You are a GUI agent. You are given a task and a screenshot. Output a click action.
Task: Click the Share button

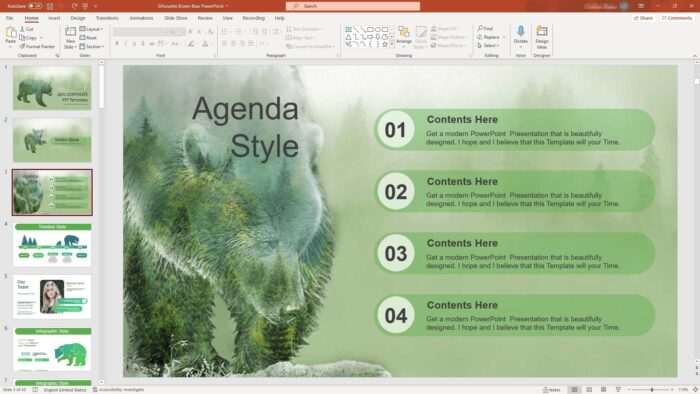[x=643, y=18]
